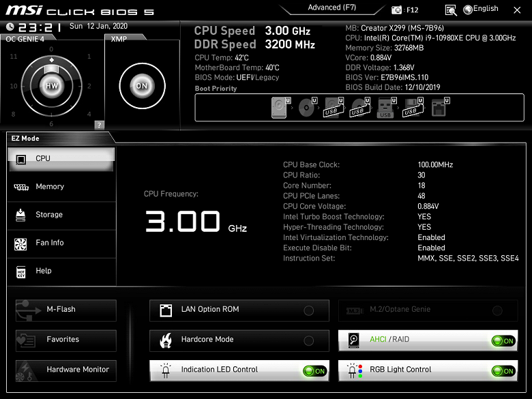Open the Storage section

click(x=62, y=215)
